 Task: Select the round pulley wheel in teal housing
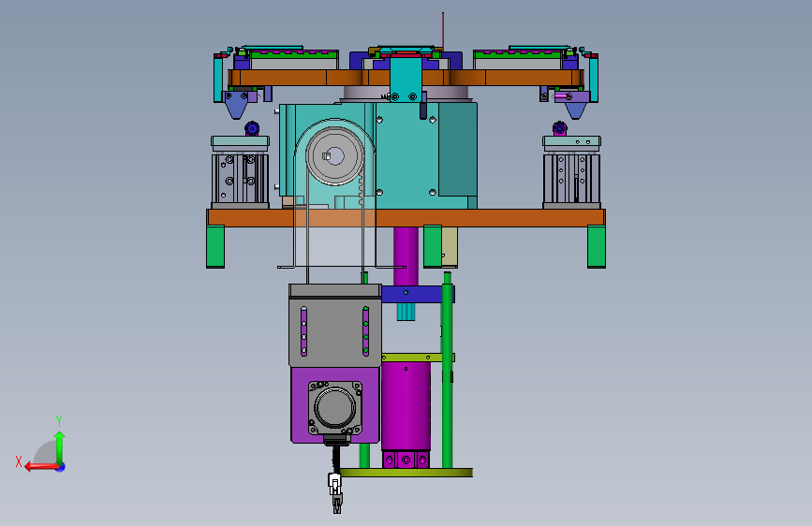point(334,155)
